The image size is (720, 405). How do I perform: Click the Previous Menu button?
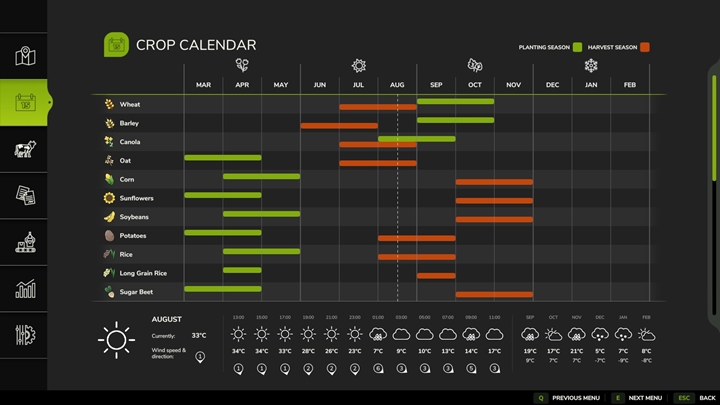568,398
